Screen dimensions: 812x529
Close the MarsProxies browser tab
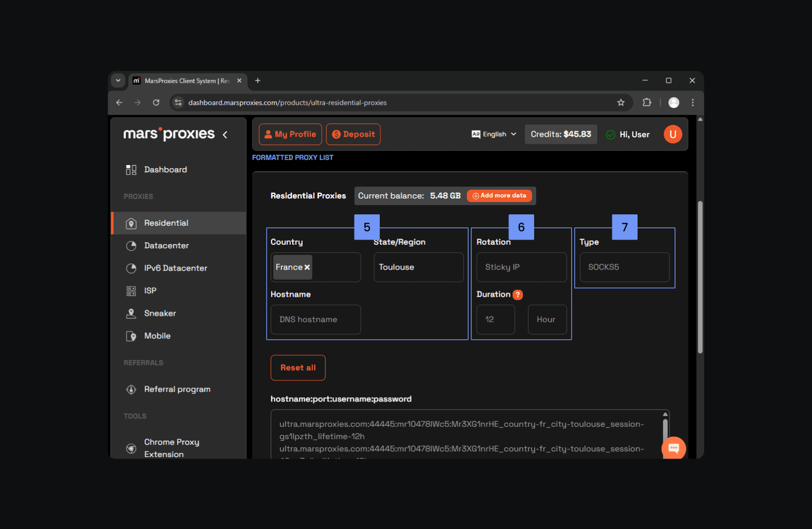[239, 81]
